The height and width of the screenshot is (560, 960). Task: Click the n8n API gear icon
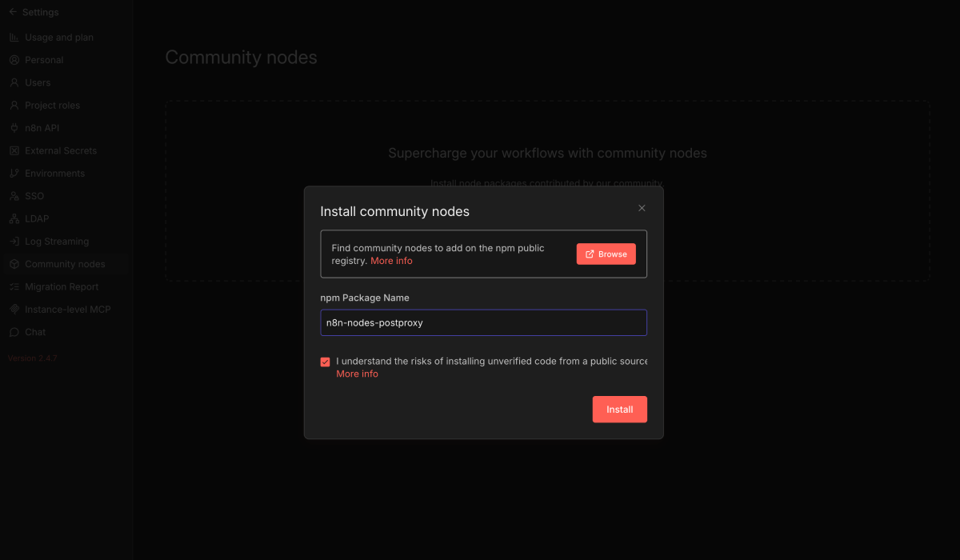pos(14,127)
